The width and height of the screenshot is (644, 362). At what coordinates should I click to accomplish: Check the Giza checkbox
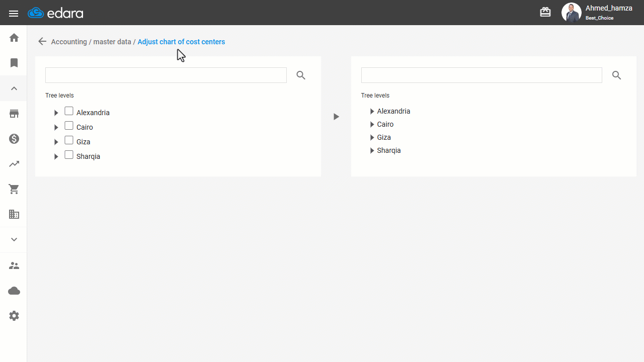click(x=69, y=140)
